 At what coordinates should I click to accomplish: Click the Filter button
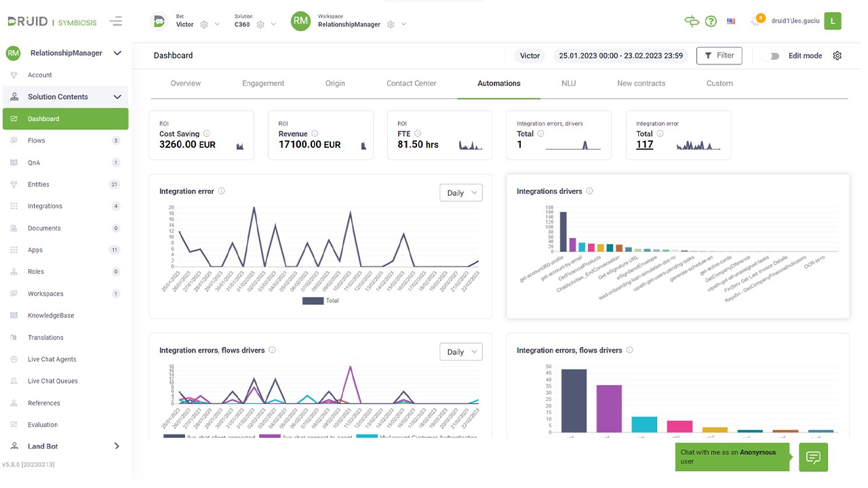tap(719, 56)
